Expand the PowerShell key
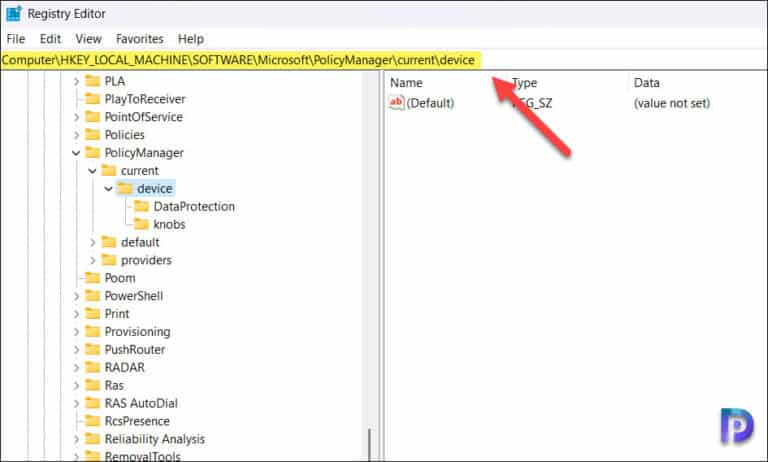The image size is (768, 462). click(76, 296)
